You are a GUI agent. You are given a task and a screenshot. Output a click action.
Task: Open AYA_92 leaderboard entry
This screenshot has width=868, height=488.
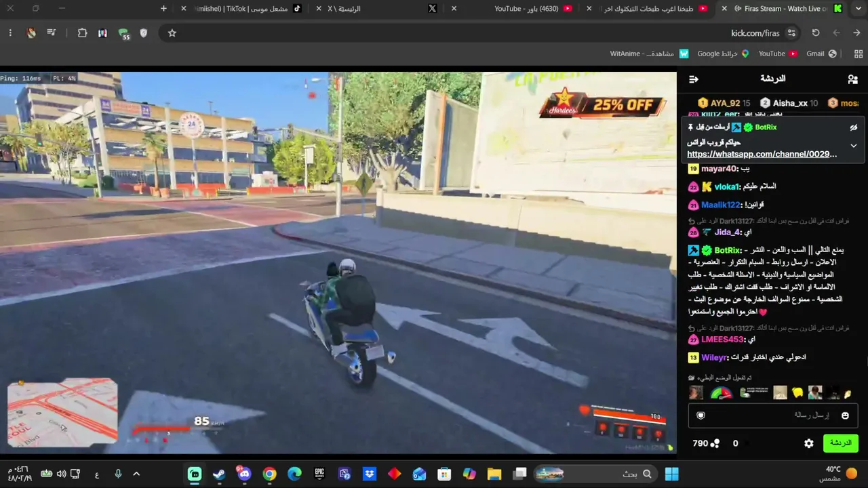click(724, 103)
